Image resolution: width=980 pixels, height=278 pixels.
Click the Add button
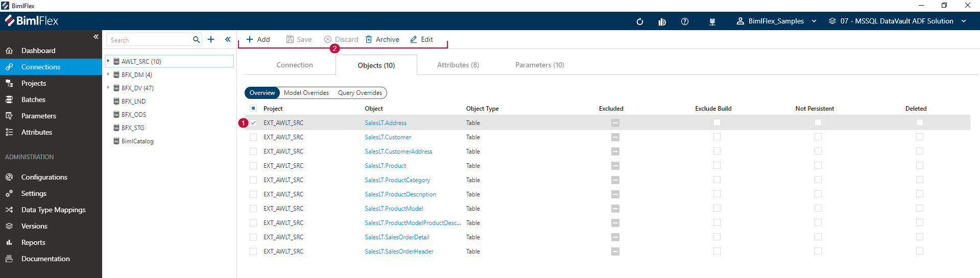click(x=258, y=39)
